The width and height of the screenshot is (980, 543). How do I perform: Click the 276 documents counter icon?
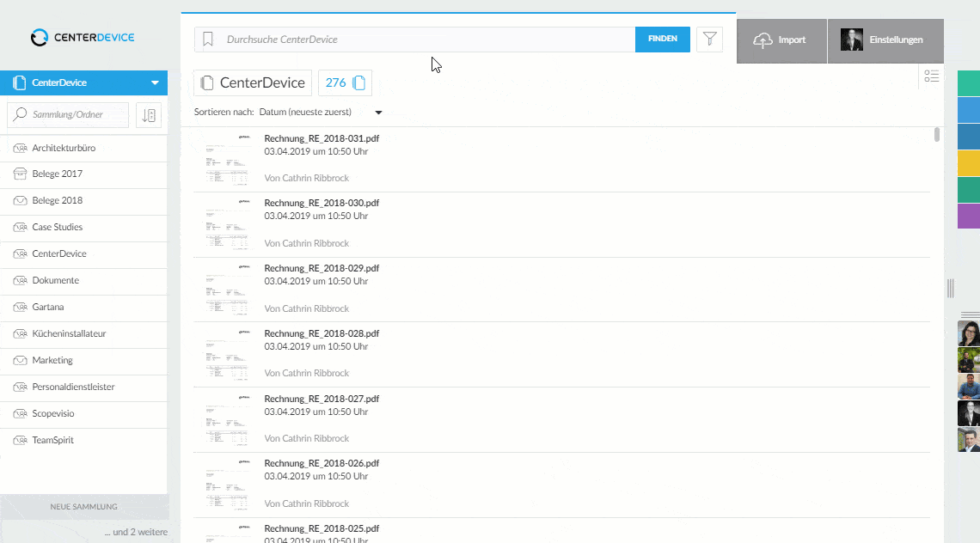click(x=359, y=83)
